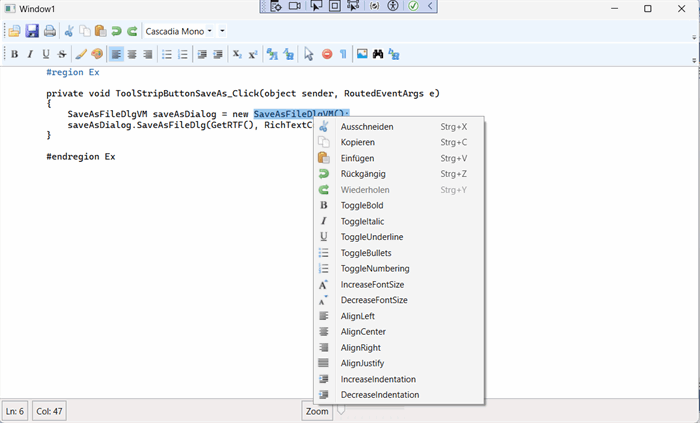Toggle align right in the formatting toolbar

(x=148, y=54)
